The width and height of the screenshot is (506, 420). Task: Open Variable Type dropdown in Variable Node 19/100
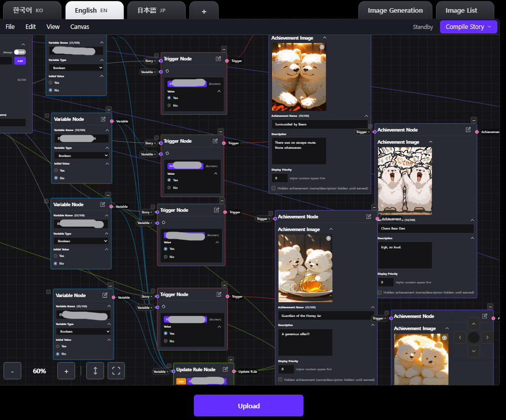82,155
